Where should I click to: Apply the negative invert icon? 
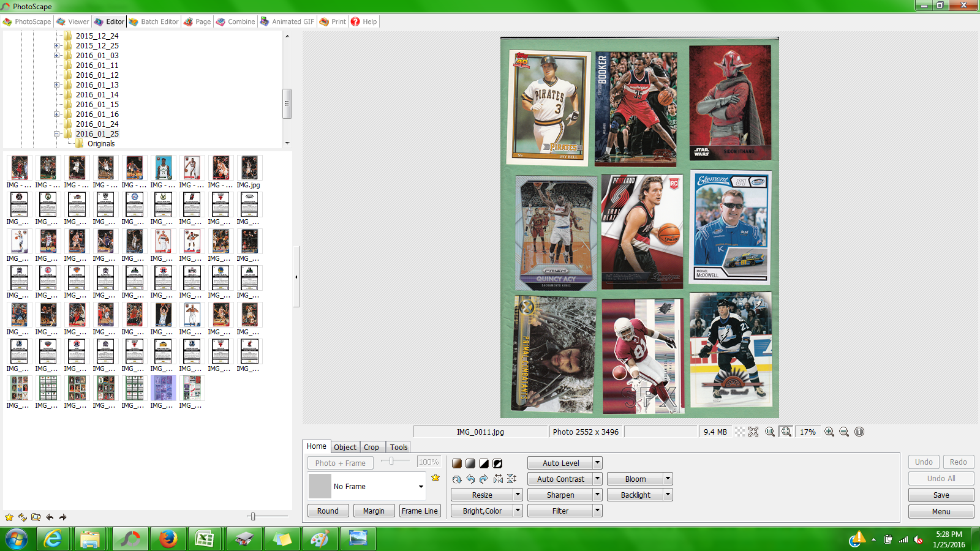tap(497, 463)
